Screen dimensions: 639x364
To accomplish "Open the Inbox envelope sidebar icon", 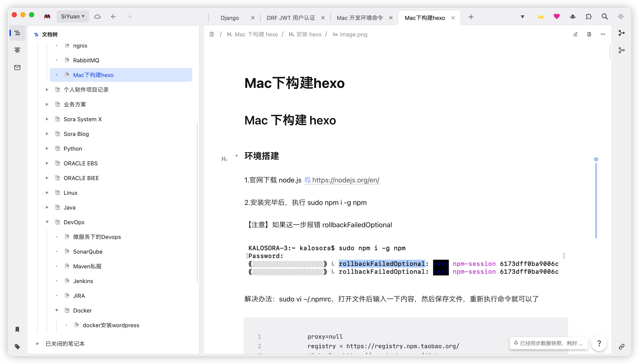I will tap(17, 68).
